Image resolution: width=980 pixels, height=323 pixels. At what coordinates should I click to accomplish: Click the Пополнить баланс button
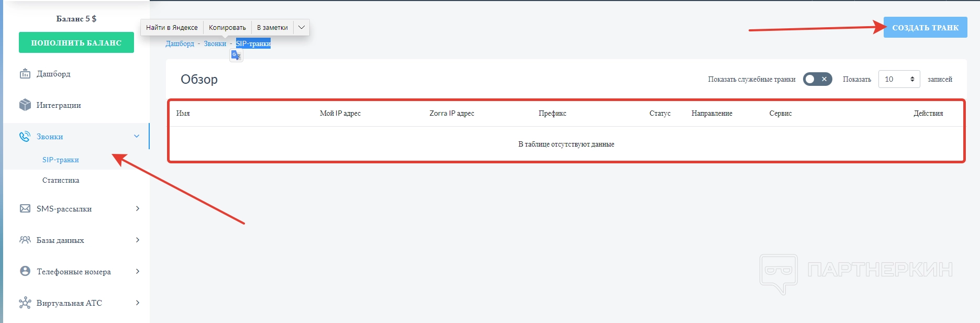coord(76,43)
